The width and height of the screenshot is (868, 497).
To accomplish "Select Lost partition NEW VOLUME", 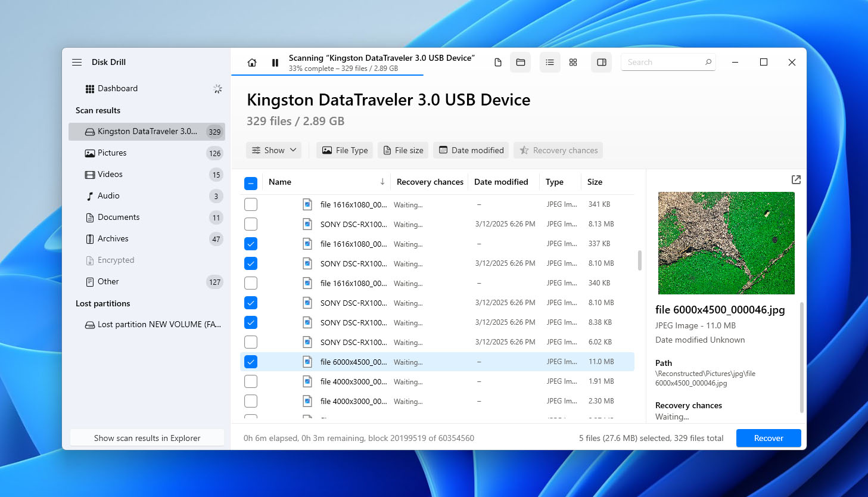I will 147,325.
